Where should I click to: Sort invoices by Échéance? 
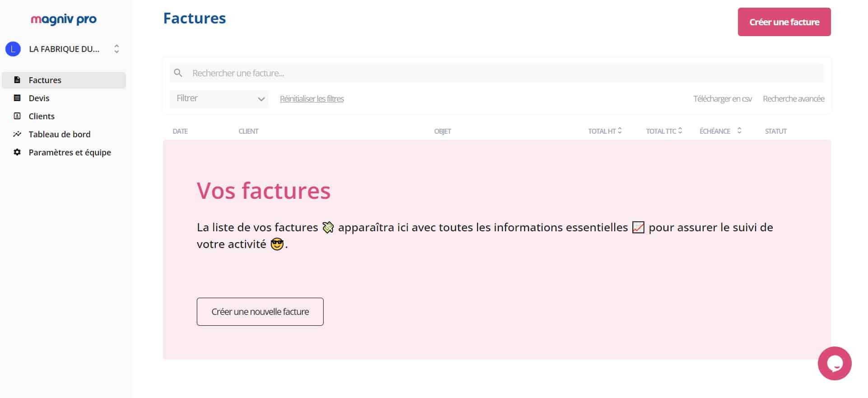(739, 131)
